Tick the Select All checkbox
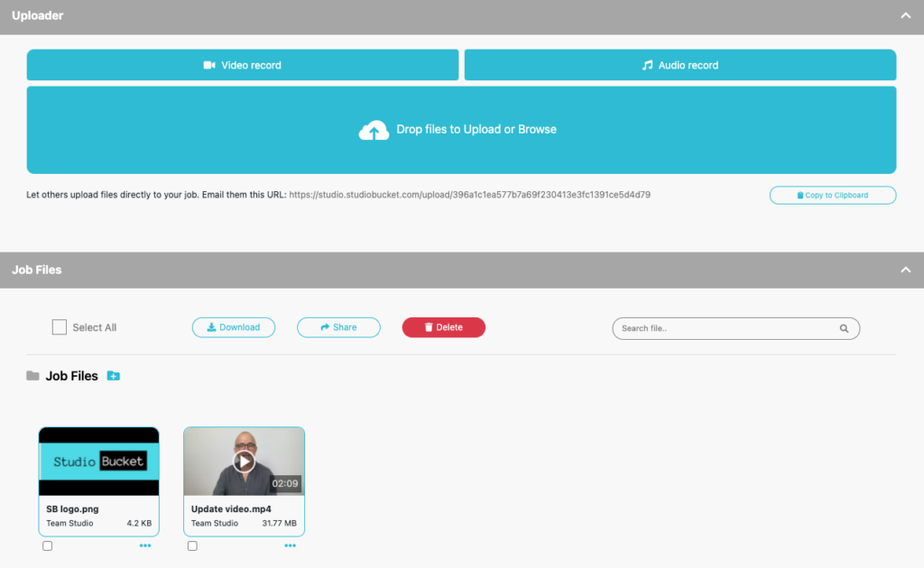The image size is (924, 568). (x=59, y=327)
